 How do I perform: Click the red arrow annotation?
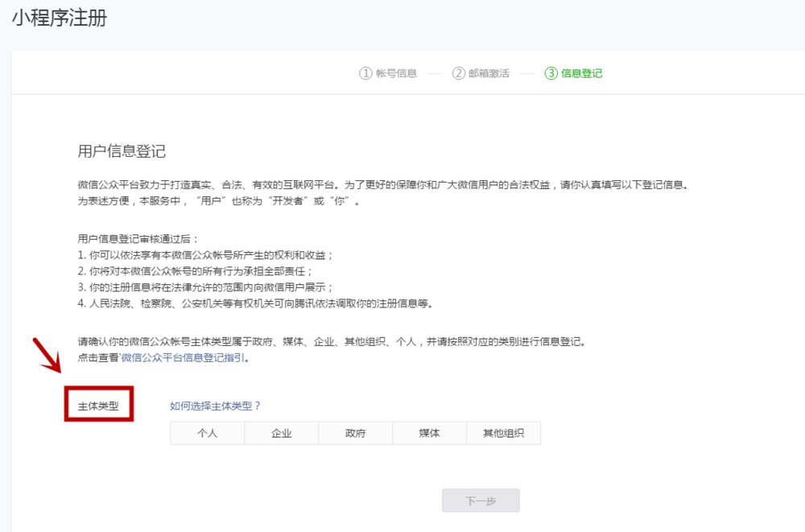point(50,355)
